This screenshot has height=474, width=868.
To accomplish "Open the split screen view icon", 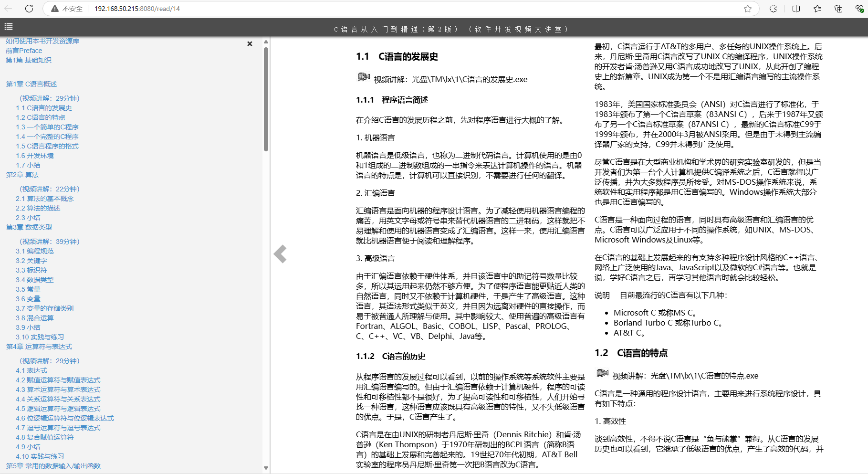I will point(796,9).
